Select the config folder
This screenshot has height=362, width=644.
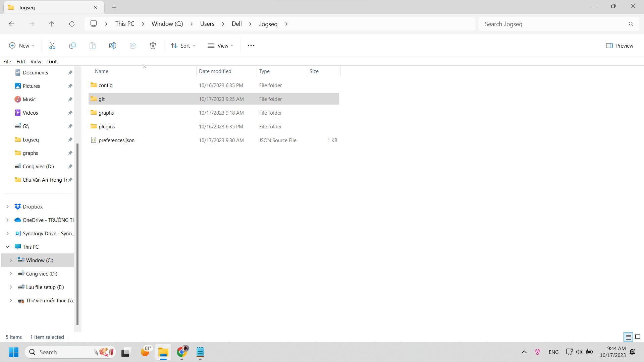tap(214, 85)
